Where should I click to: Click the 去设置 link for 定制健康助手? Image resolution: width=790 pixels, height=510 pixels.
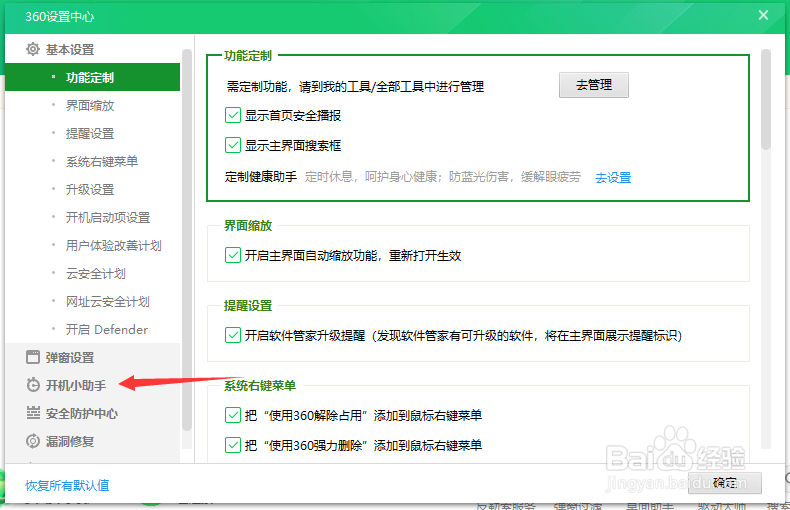coord(613,177)
